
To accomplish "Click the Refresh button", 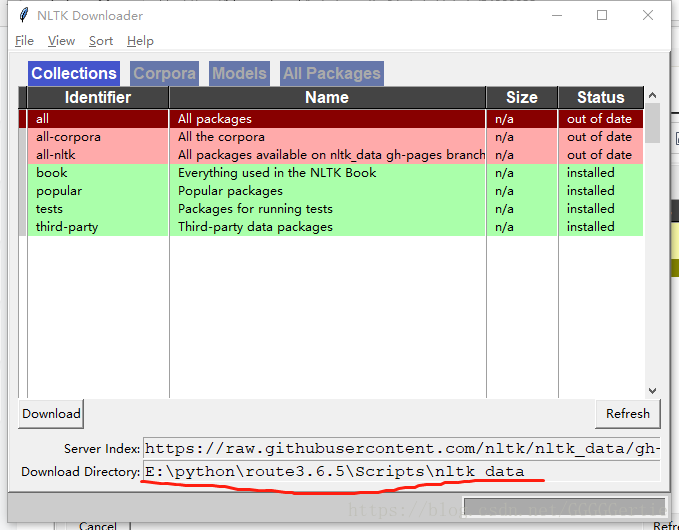I will 628,414.
